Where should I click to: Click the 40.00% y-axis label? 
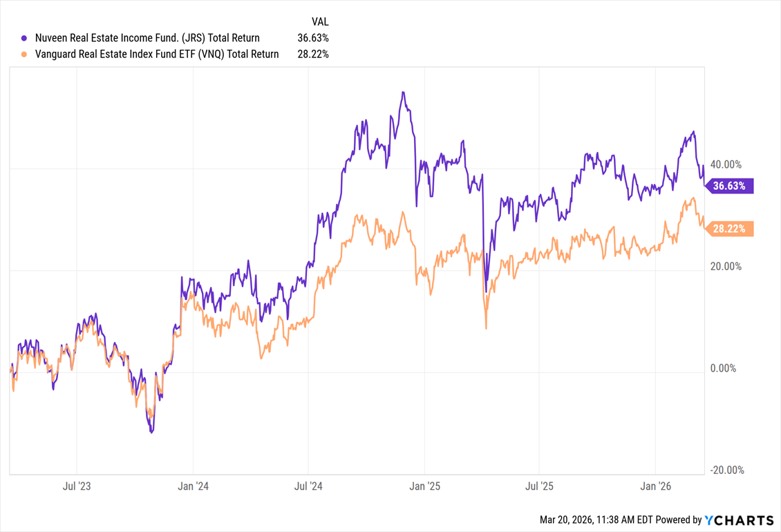725,164
